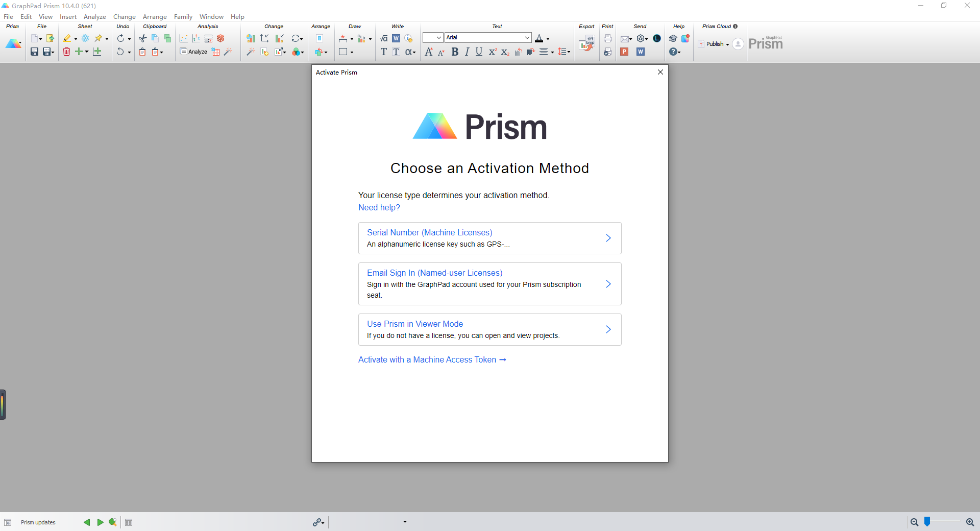
Task: Click the Print icon
Action: (607, 38)
